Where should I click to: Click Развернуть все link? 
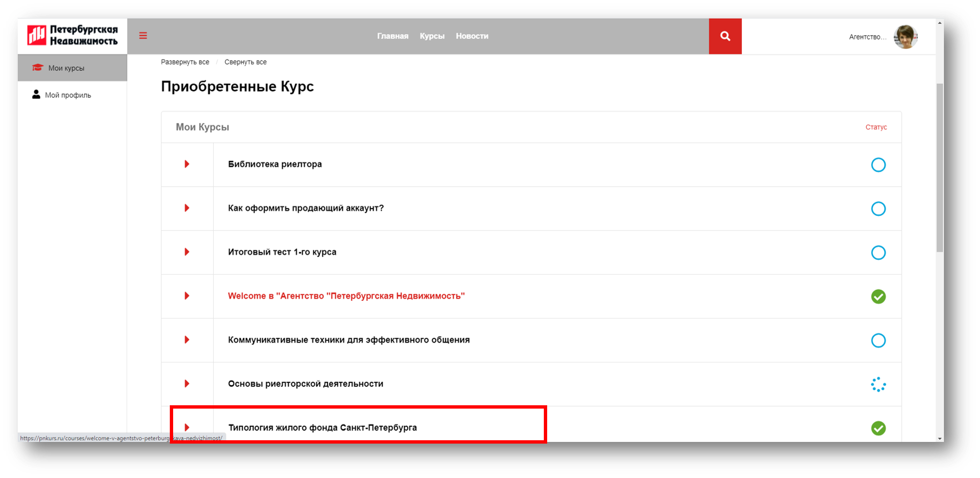185,62
